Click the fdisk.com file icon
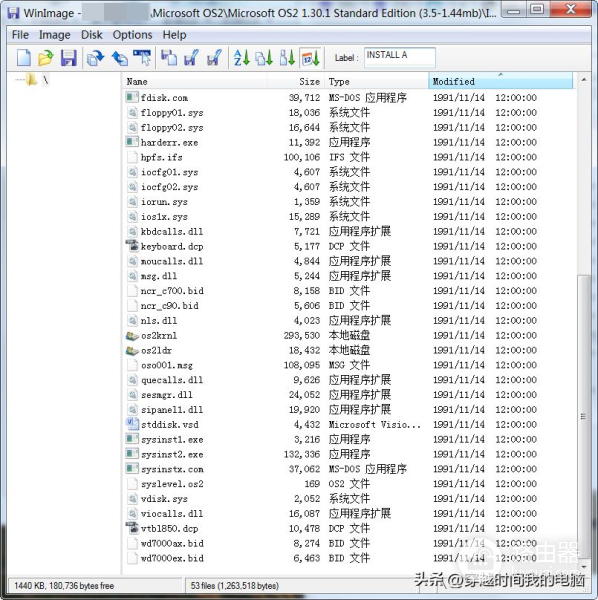598x600 pixels. click(132, 97)
